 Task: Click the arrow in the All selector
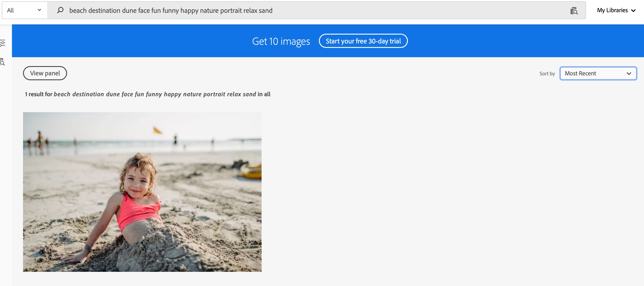(39, 10)
